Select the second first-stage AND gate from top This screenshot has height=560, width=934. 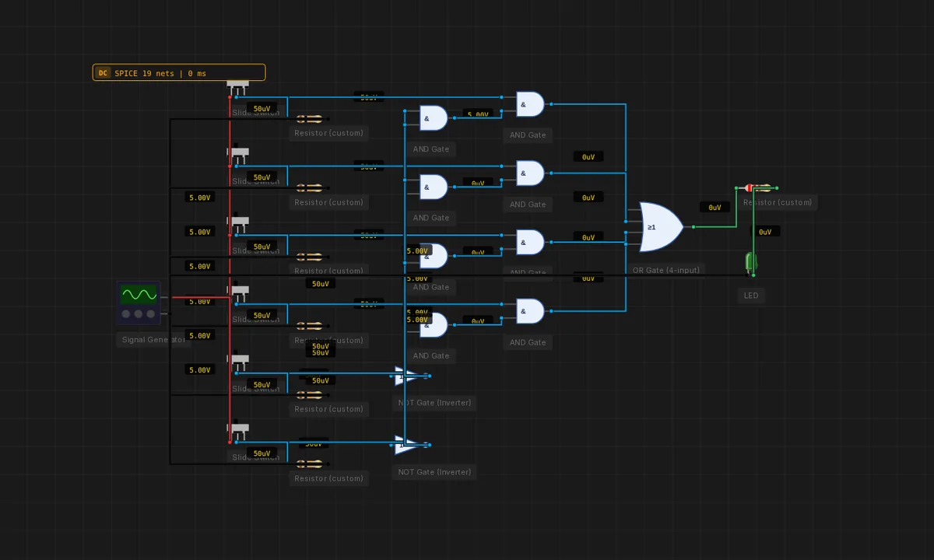pos(434,187)
